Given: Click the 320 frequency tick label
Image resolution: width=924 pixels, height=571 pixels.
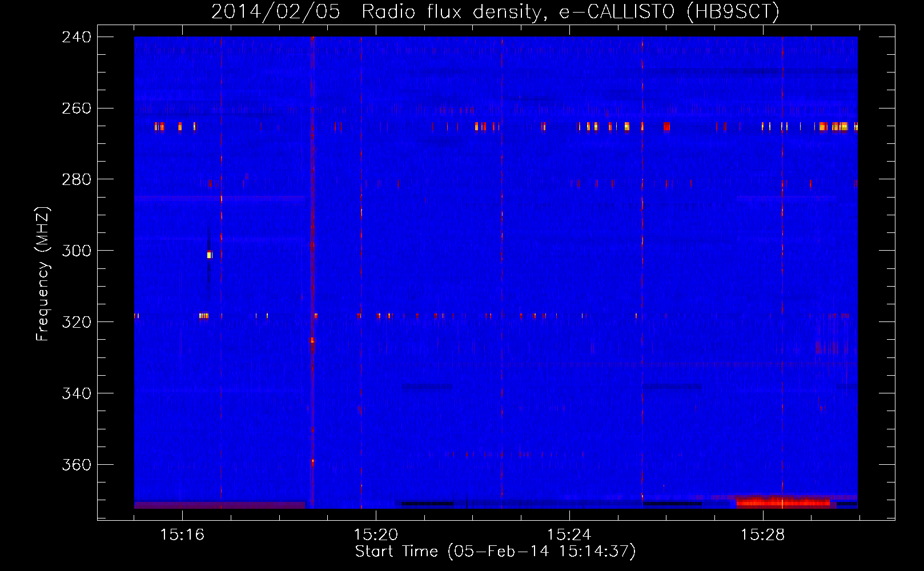Looking at the screenshot, I should (x=77, y=323).
